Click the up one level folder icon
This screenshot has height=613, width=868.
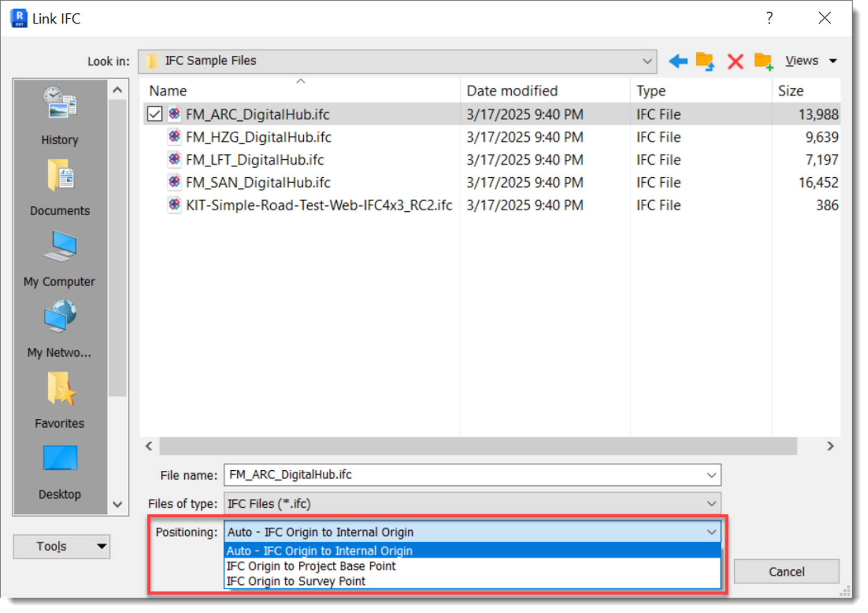[705, 61]
